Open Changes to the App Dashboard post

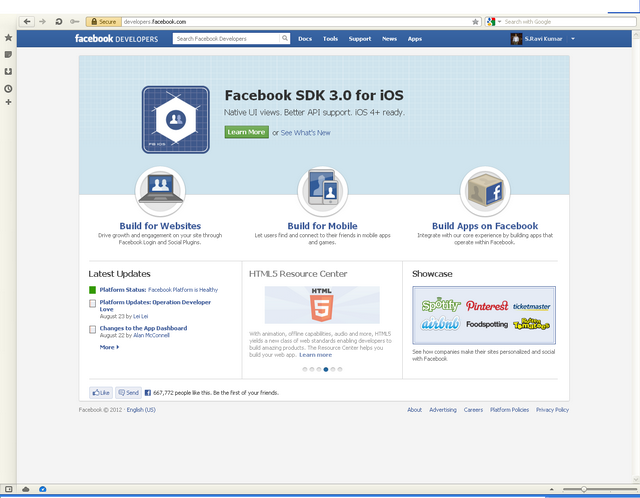(x=143, y=328)
